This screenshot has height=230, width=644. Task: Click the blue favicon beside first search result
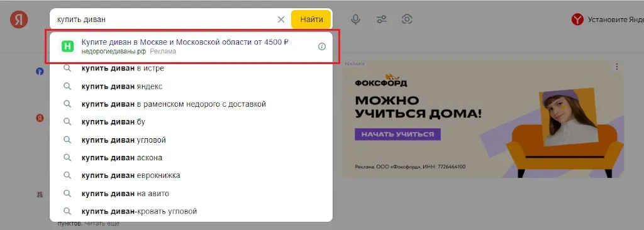[x=40, y=72]
